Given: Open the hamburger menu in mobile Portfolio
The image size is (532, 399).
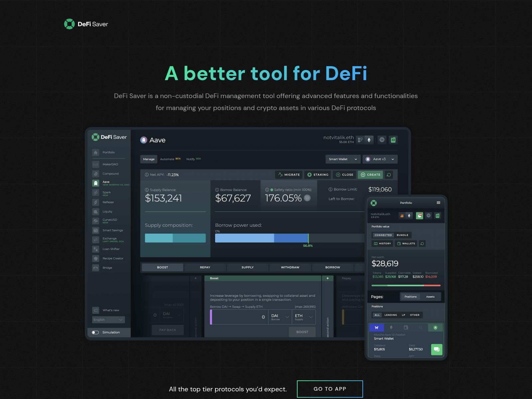Looking at the screenshot, I should click(x=439, y=203).
